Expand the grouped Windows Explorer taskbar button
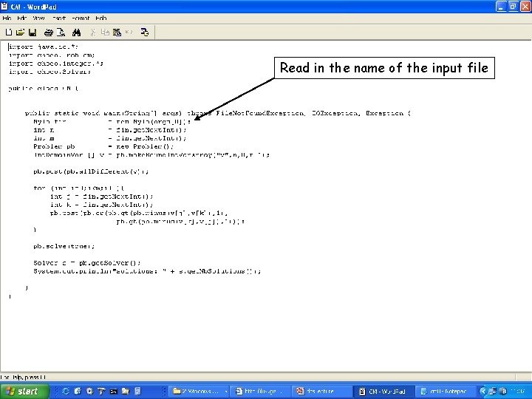 (x=199, y=391)
